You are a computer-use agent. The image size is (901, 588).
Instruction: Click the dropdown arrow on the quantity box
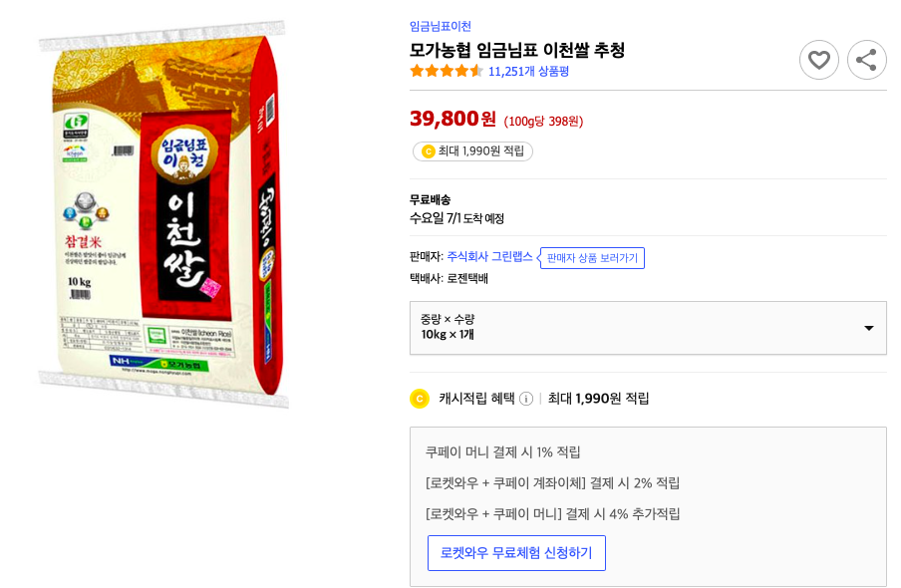point(866,327)
